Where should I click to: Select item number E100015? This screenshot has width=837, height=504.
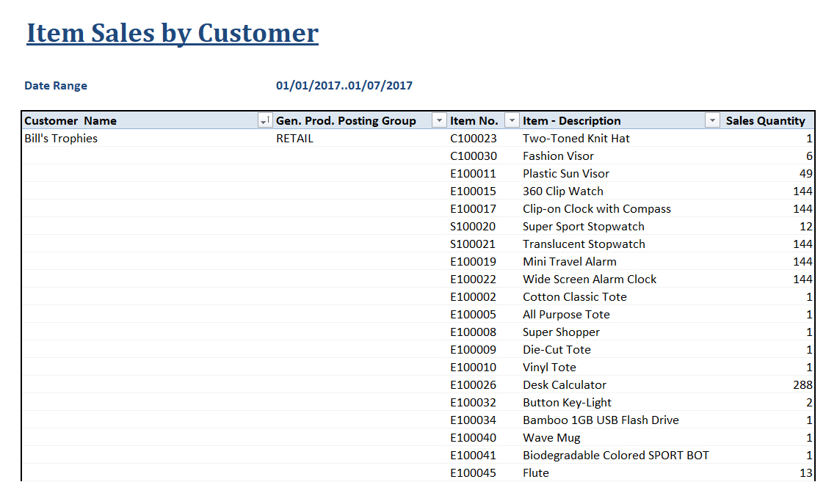[x=473, y=191]
